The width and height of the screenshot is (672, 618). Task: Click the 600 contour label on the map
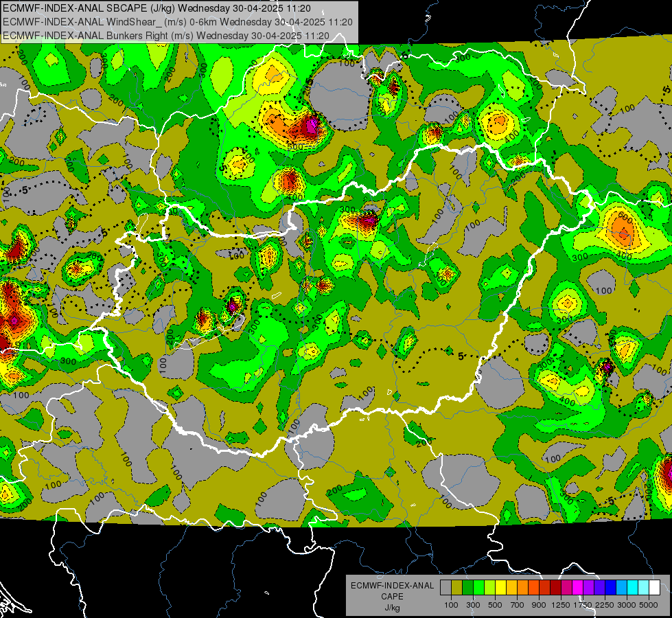point(625,218)
